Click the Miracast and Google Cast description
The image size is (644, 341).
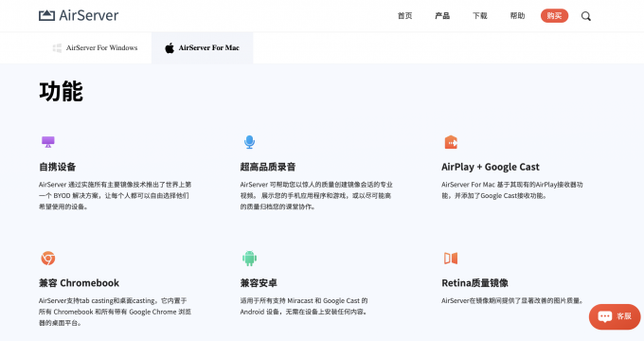click(304, 306)
